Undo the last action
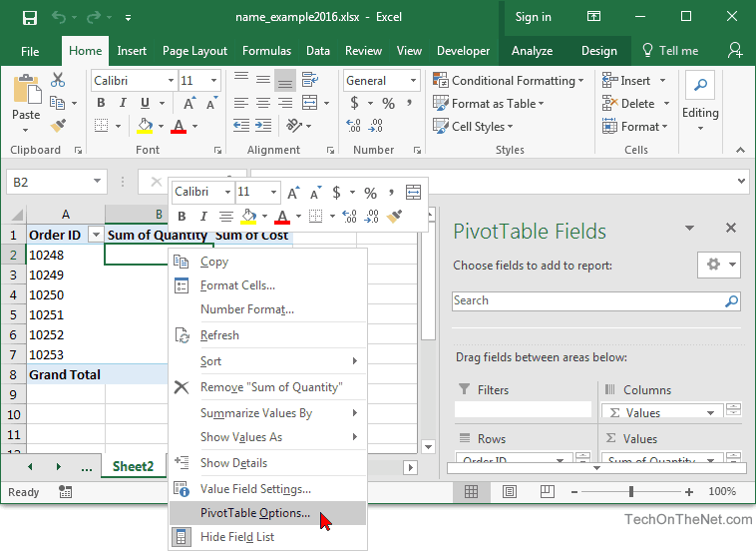 point(59,17)
